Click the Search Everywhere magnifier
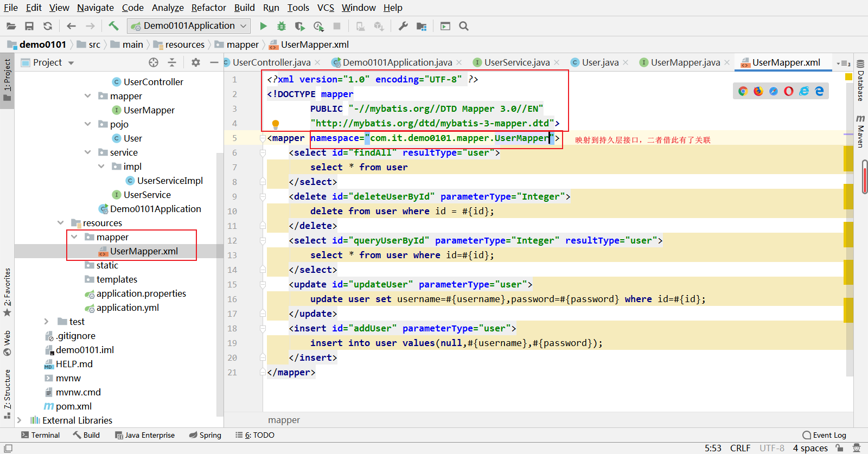Viewport: 868px width, 454px height. coord(464,26)
